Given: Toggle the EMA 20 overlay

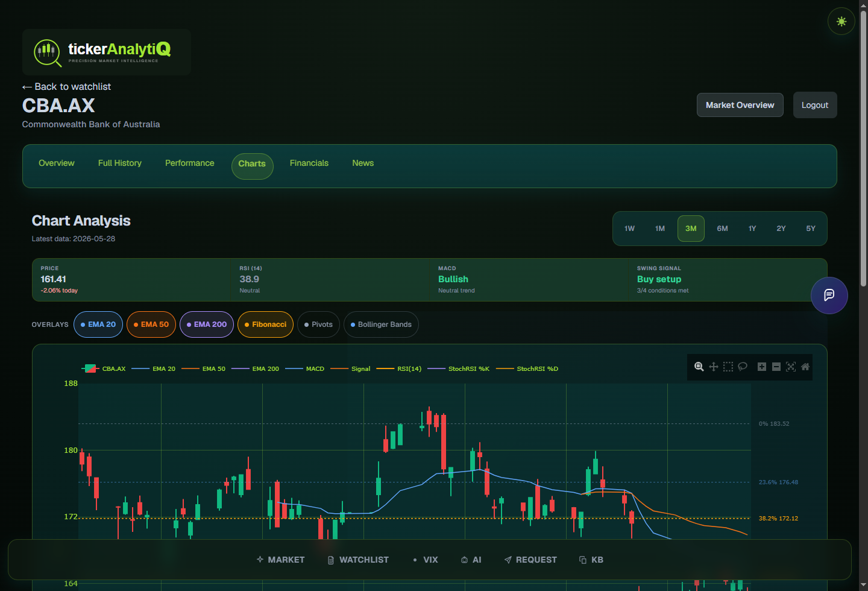Looking at the screenshot, I should (98, 324).
